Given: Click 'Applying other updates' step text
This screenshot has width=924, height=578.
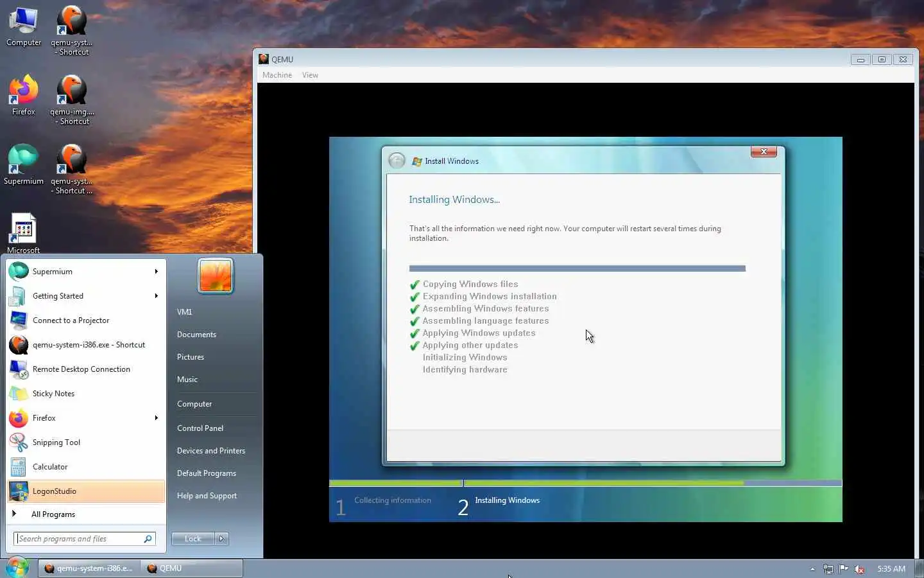Looking at the screenshot, I should (470, 345).
